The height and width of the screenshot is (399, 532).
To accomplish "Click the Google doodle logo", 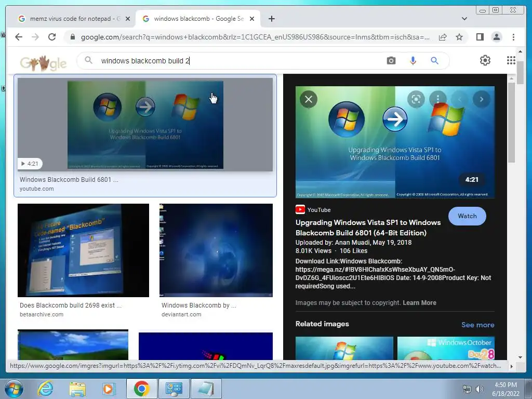I will 43,62.
